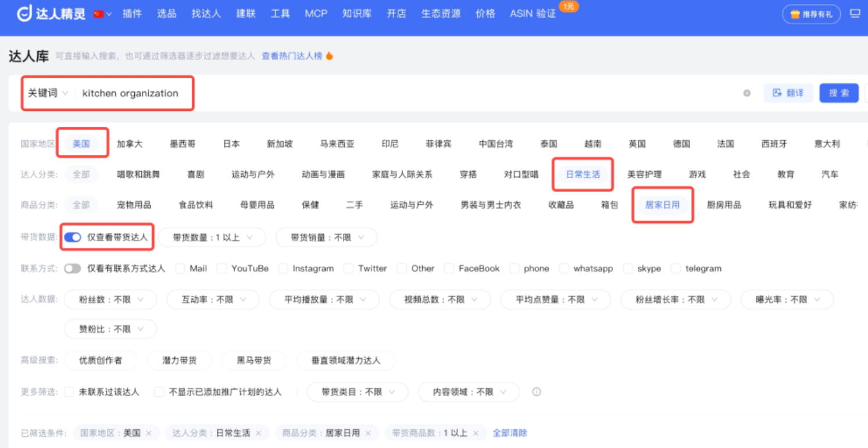The width and height of the screenshot is (868, 448).
Task: Check the Twitter contact checkbox
Action: click(x=348, y=268)
